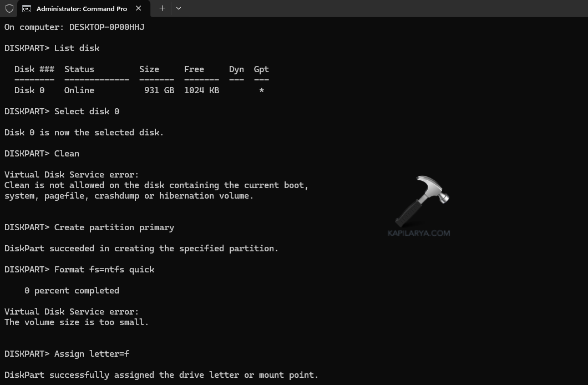
Task: Click the "List disk" command text
Action: (77, 48)
